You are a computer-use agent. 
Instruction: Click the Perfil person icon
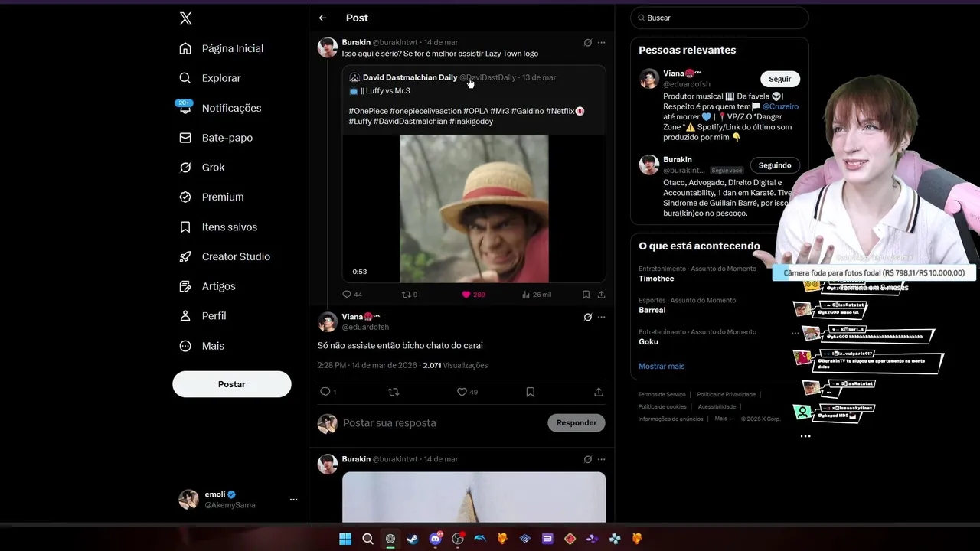click(x=185, y=316)
